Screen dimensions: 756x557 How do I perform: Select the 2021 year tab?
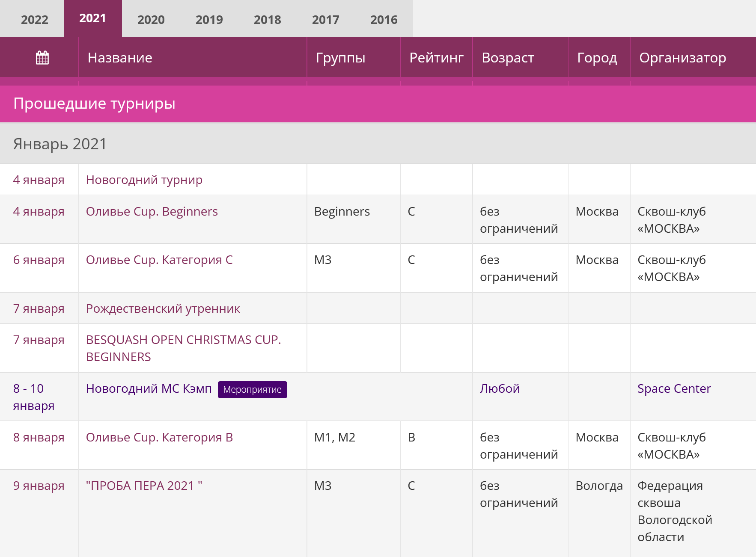(92, 18)
